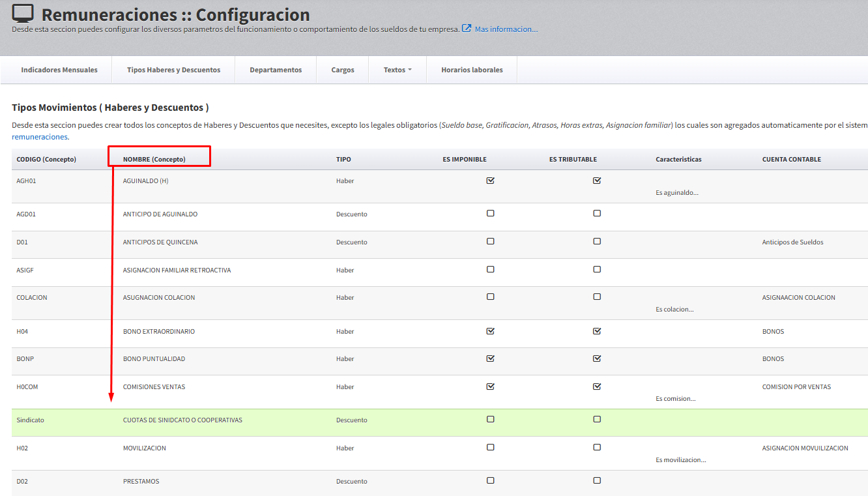Toggle Es Tributable checkbox for AGUINALDO (H)

[597, 181]
